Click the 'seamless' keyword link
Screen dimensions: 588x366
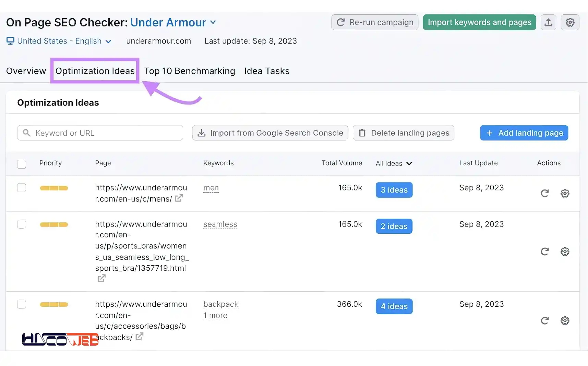click(220, 224)
